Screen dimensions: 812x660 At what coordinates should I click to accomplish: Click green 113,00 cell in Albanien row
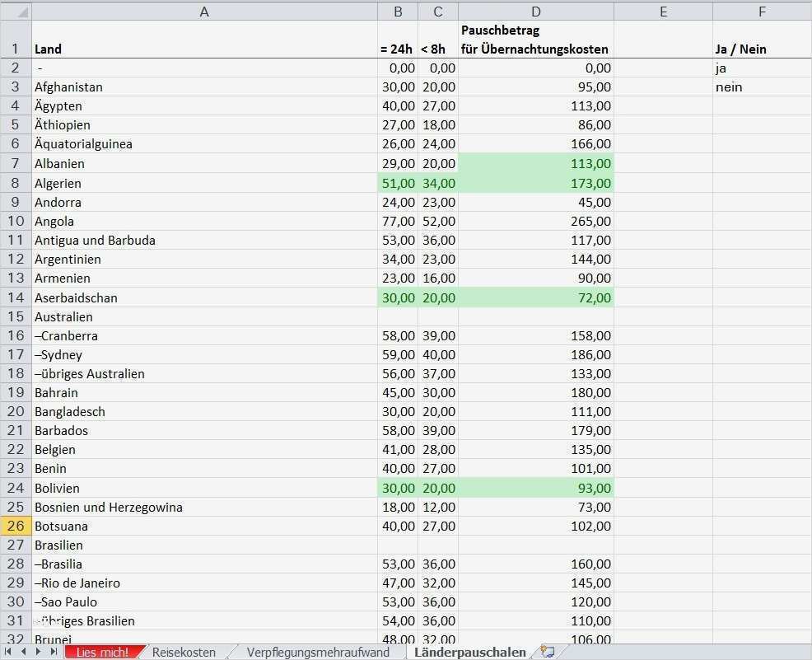click(536, 163)
